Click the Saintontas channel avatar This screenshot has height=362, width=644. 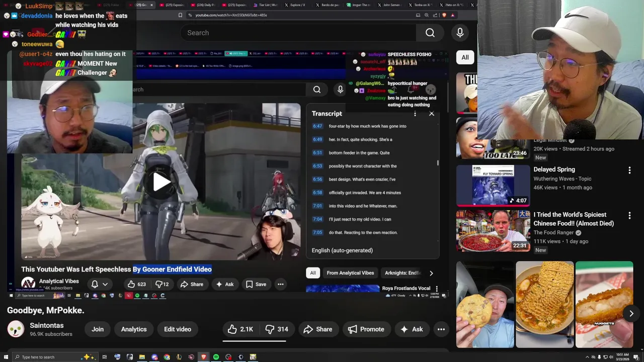click(x=16, y=329)
